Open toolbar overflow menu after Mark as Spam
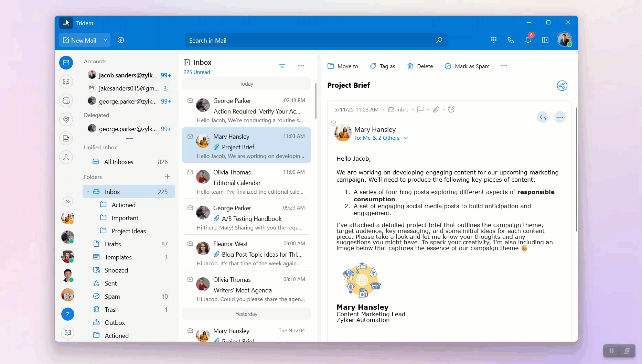 point(504,66)
